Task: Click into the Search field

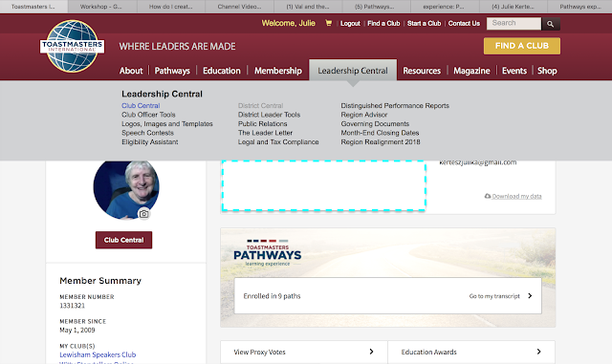Action: coord(514,24)
